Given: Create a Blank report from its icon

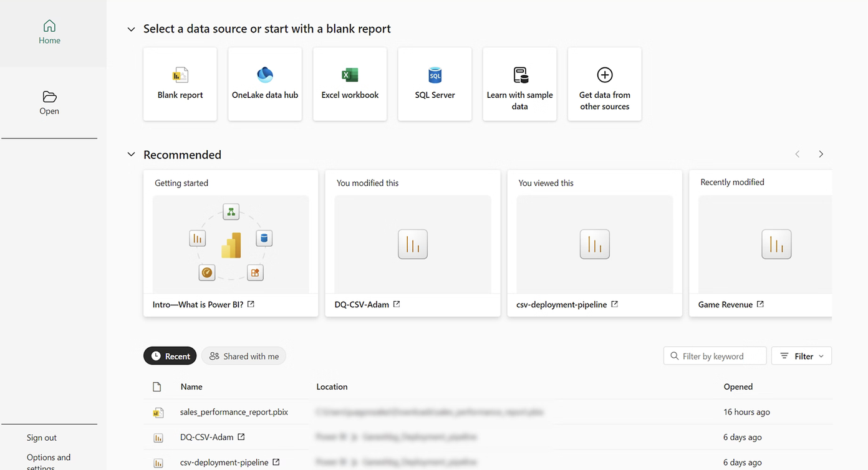Looking at the screenshot, I should pos(180,75).
